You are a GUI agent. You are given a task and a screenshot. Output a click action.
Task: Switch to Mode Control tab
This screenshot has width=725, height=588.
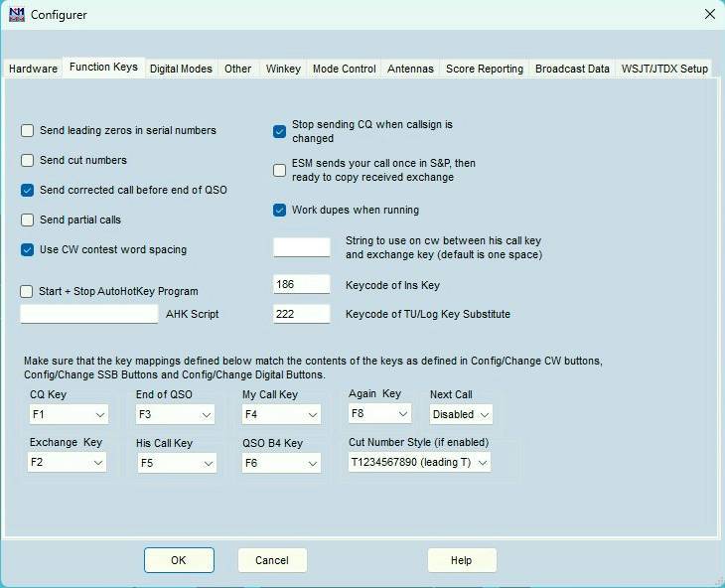[345, 69]
